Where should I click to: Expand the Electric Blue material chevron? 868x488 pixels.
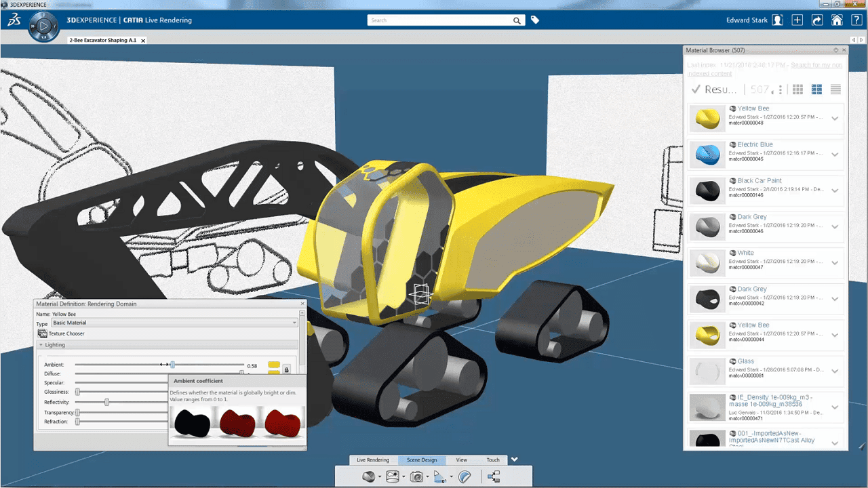pyautogui.click(x=835, y=155)
